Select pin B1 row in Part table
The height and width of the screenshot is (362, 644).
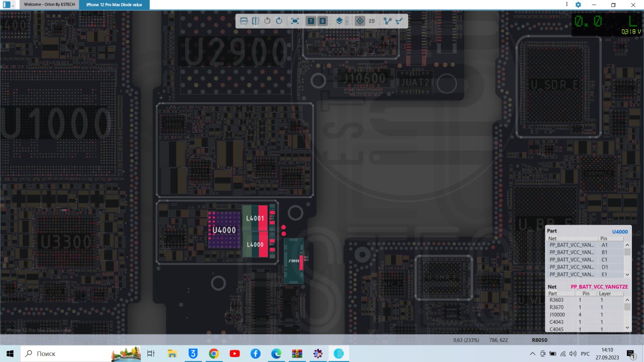(x=585, y=252)
